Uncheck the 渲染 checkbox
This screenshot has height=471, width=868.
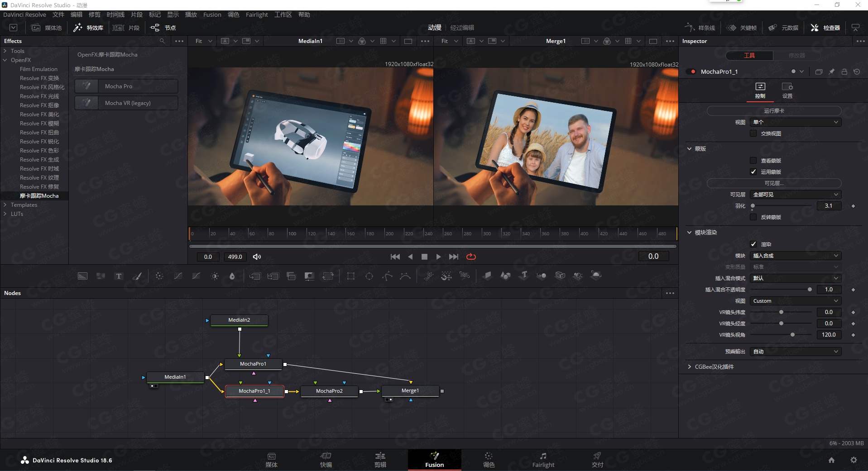pos(753,244)
